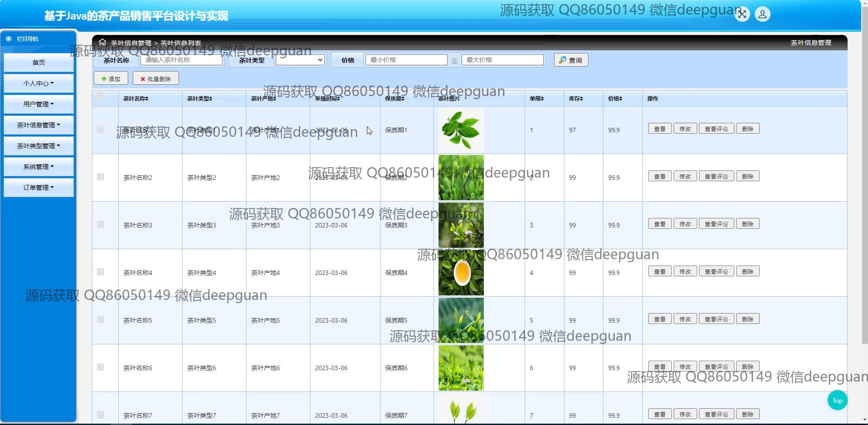Click the Top scroll-to-top button
Screen dimensions: 868x425
[837, 401]
